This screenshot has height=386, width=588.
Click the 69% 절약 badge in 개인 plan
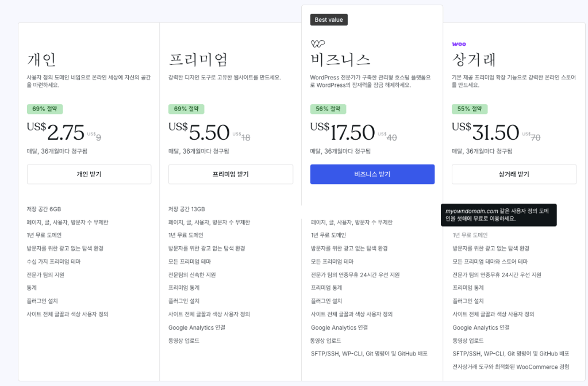pyautogui.click(x=45, y=109)
